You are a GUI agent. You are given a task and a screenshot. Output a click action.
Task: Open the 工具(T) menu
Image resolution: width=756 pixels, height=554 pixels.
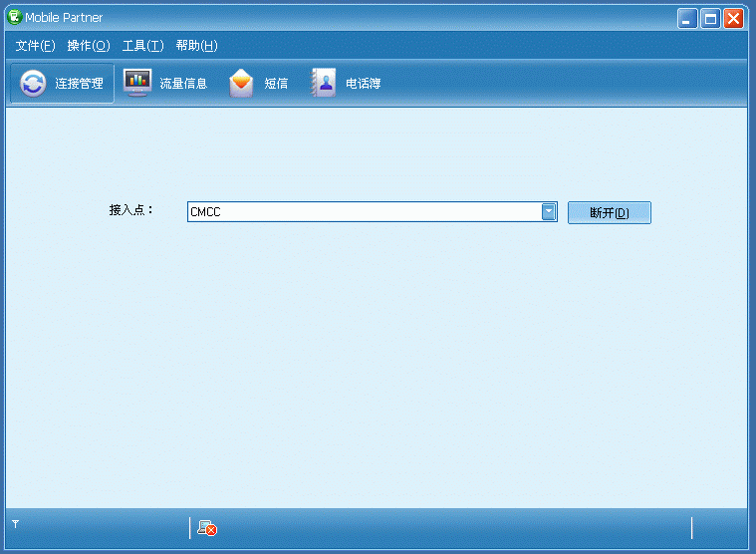142,46
